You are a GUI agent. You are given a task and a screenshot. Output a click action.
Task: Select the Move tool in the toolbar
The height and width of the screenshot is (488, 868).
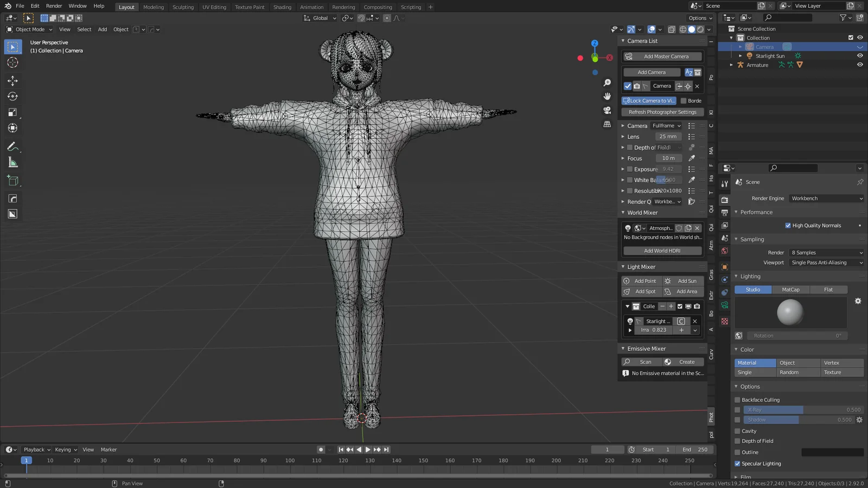[x=13, y=79]
